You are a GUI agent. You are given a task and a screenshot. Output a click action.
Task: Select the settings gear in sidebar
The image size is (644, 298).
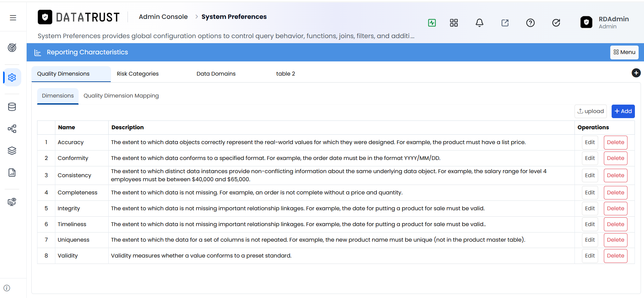pos(12,78)
